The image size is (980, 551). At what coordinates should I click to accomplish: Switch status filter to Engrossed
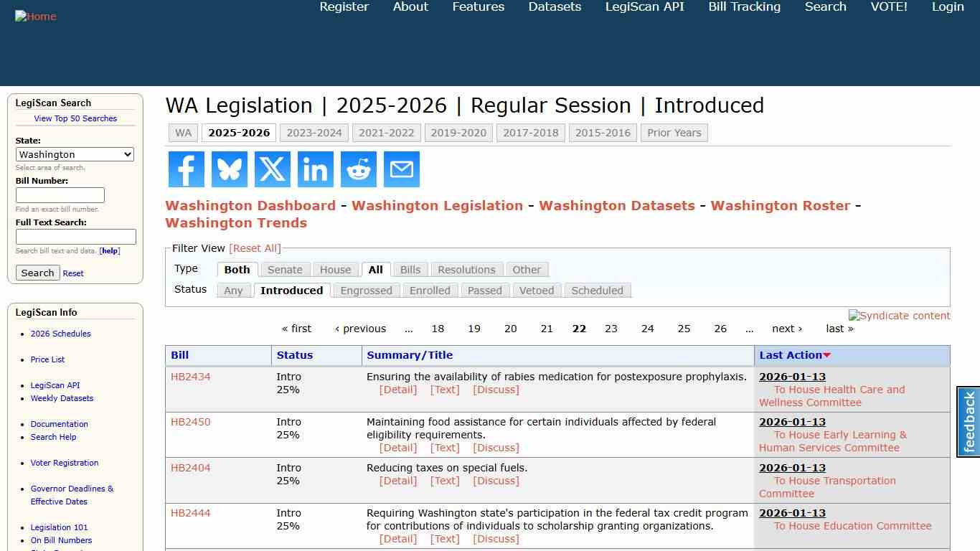point(366,290)
